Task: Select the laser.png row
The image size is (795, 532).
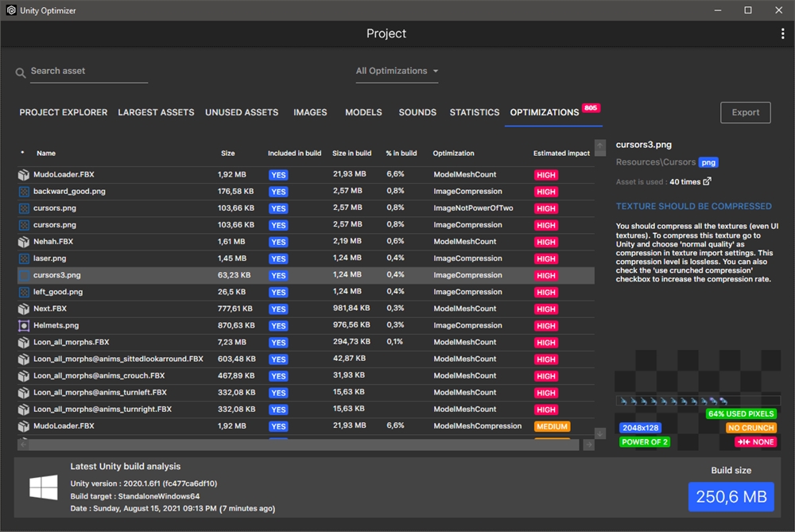Action: pos(306,258)
